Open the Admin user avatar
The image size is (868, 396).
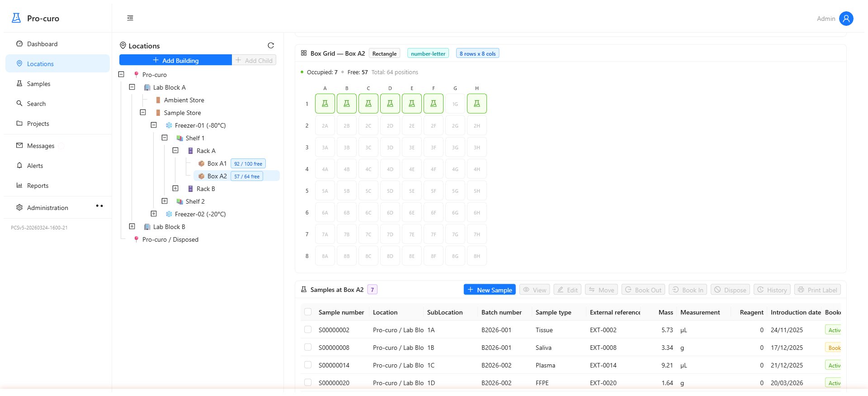click(x=846, y=19)
